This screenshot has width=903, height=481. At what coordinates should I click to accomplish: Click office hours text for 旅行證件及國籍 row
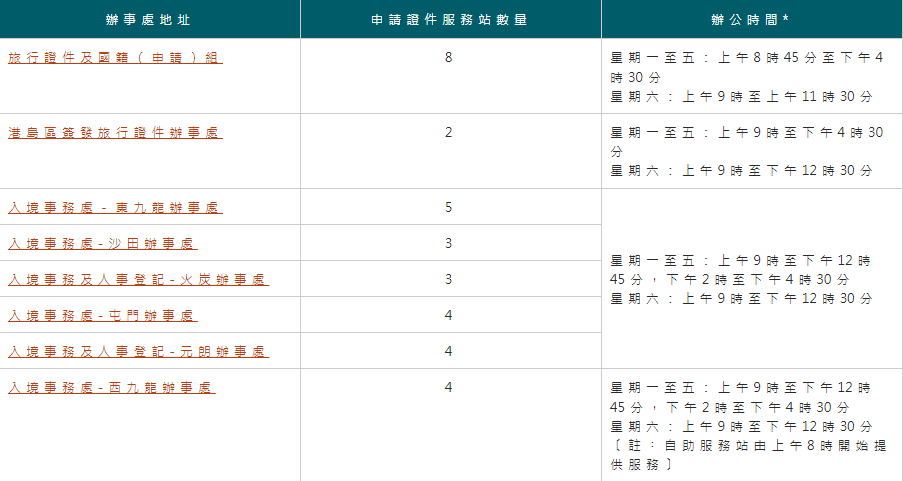[x=746, y=77]
